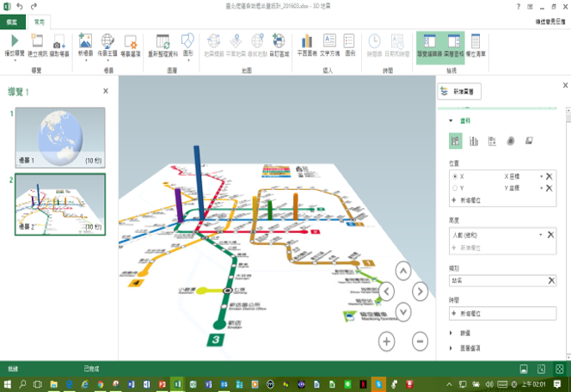Screen dimensions: 571x392
Task: Open the File (檔案) tab
Action: pyautogui.click(x=13, y=21)
